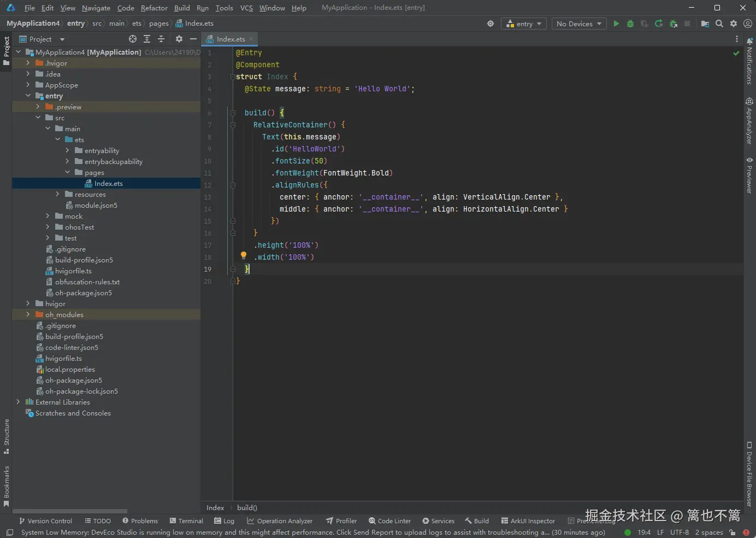Image resolution: width=756 pixels, height=538 pixels.
Task: Click the lightbulb quick-fix icon
Action: pos(244,255)
